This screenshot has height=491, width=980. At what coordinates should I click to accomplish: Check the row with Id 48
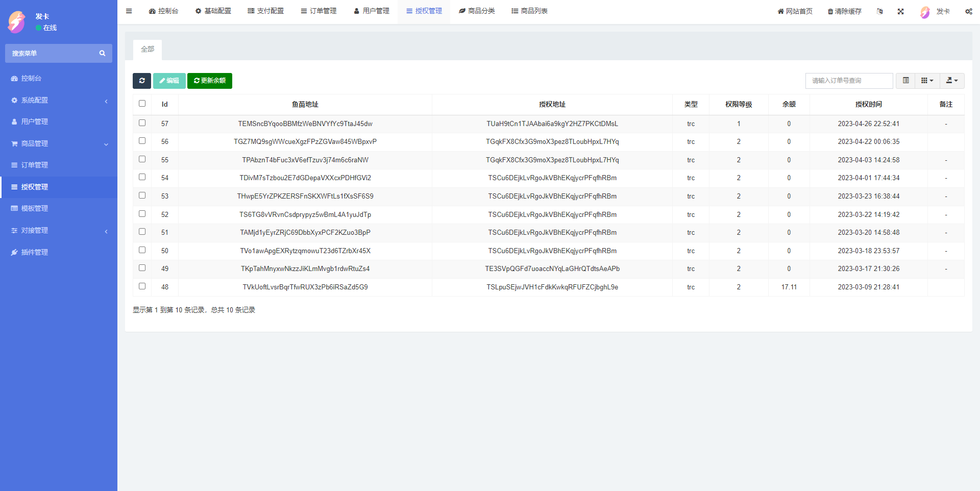pos(142,286)
